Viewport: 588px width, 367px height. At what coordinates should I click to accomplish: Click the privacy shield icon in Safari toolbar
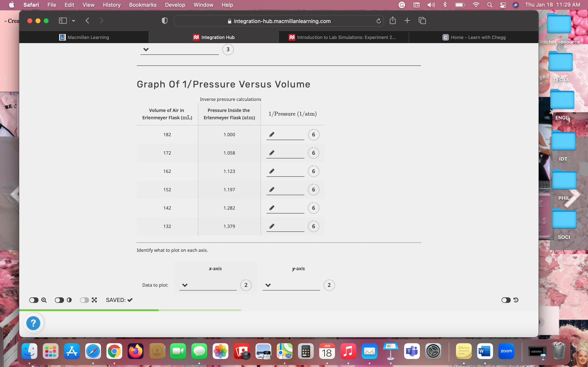(x=165, y=21)
